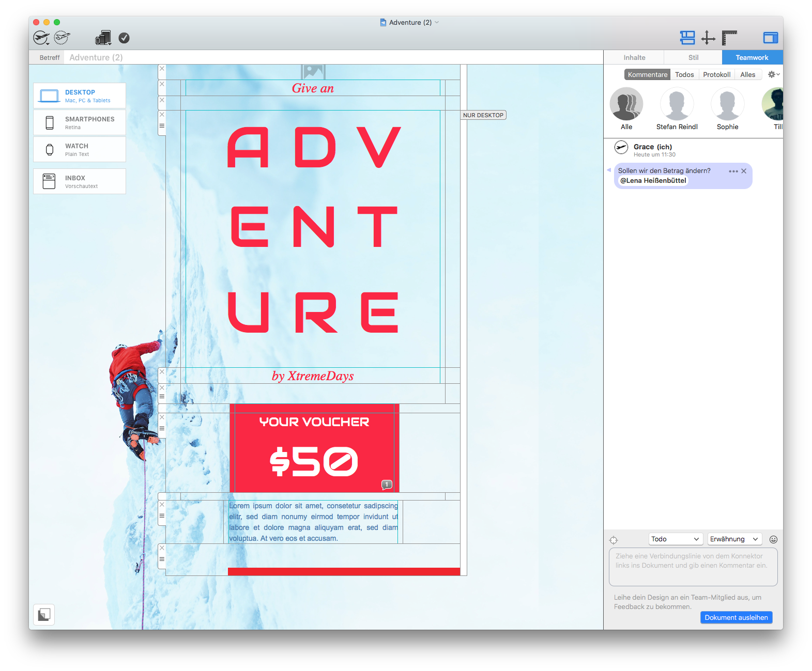This screenshot has height=671, width=812.
Task: Remove the by XtremeDays layout block
Action: coord(162,372)
